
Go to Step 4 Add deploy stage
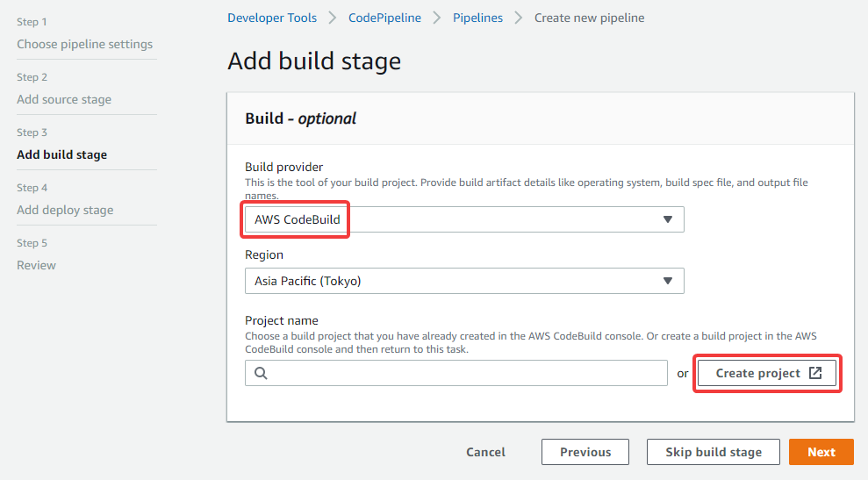(65, 211)
